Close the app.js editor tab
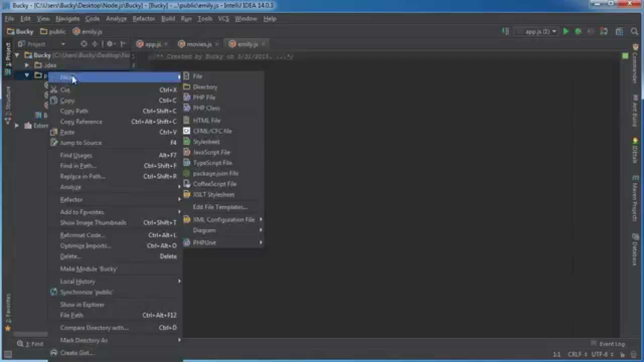Screen dimensions: 644x362 pyautogui.click(x=166, y=44)
